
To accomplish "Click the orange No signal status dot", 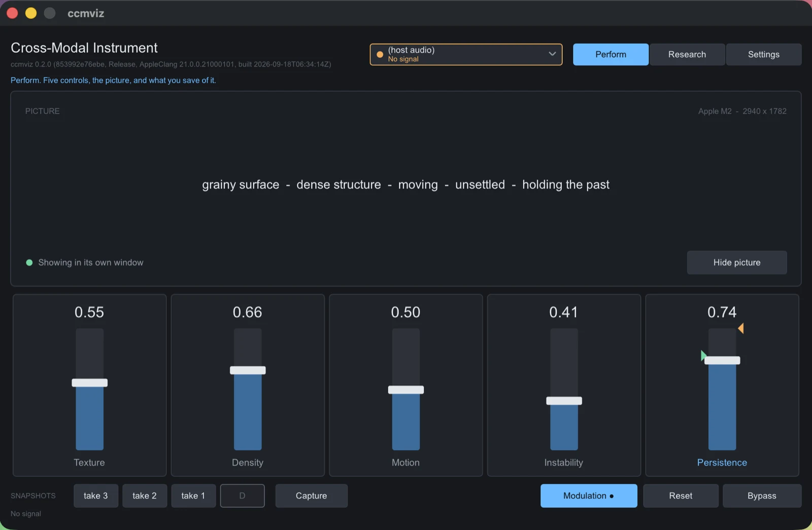I will [380, 54].
